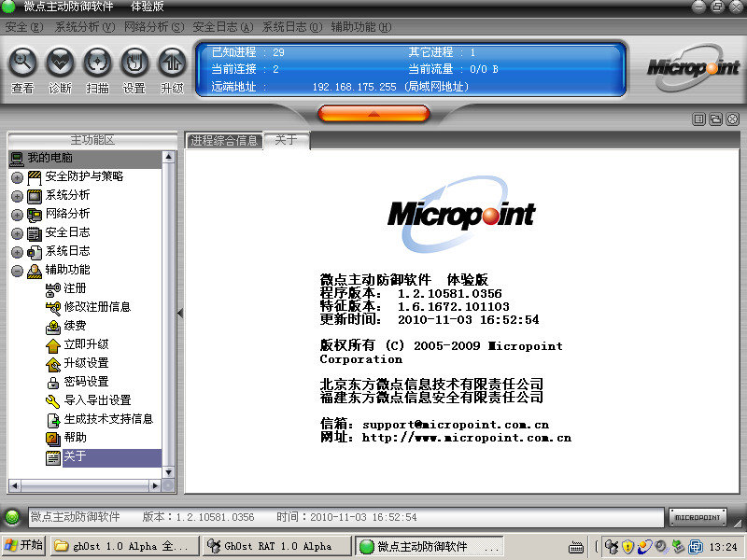Image resolution: width=747 pixels, height=560 pixels.
Task: Expand the 系统分析 tree node
Action: 17,196
